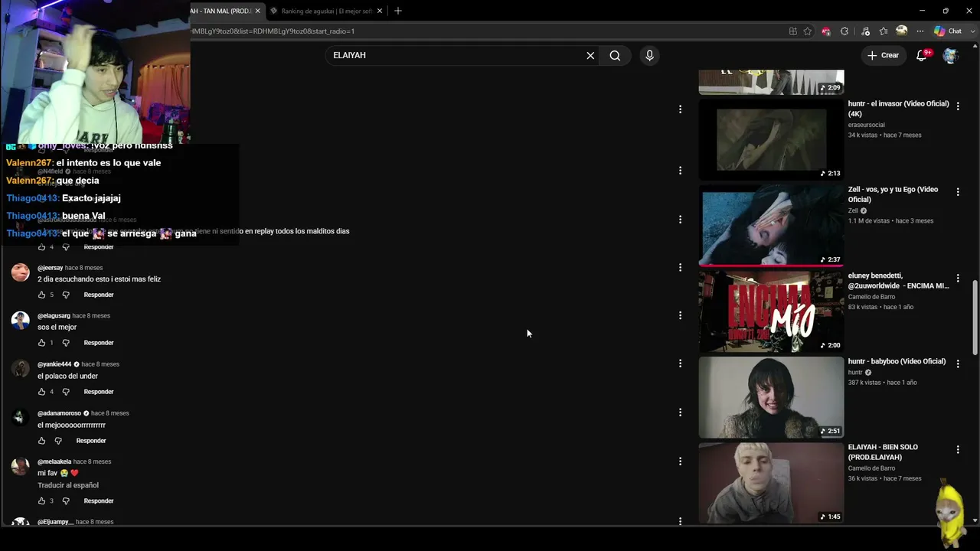The height and width of the screenshot is (551, 980).
Task: Dislike the comment 'el polaco del under'
Action: click(66, 392)
